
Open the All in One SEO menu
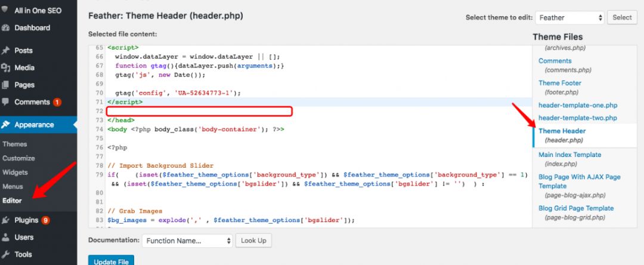(x=38, y=10)
